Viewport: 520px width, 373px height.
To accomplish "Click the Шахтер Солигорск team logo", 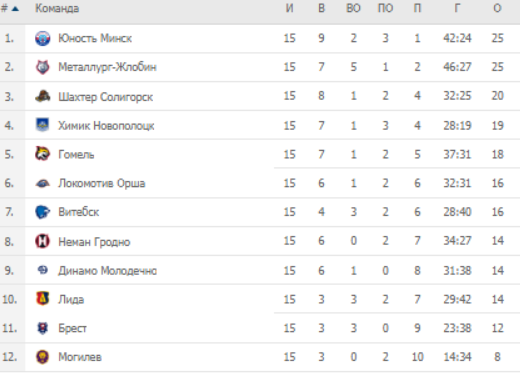I will pos(43,96).
